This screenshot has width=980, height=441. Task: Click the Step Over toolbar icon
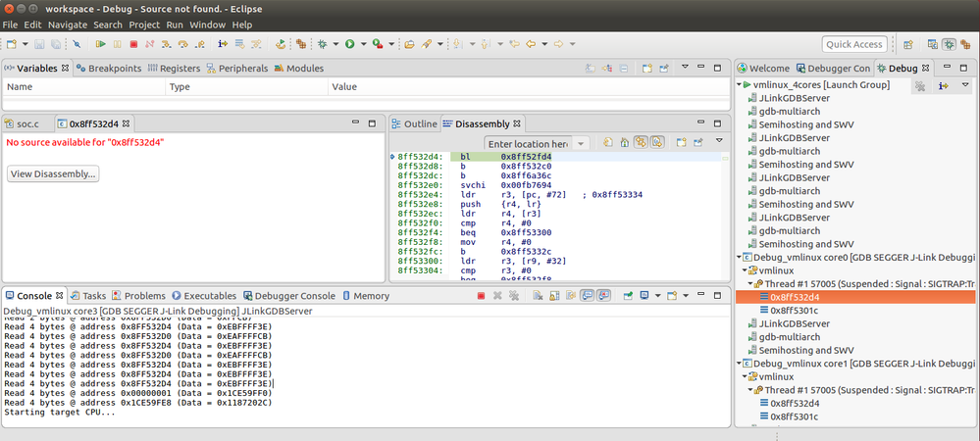(182, 44)
